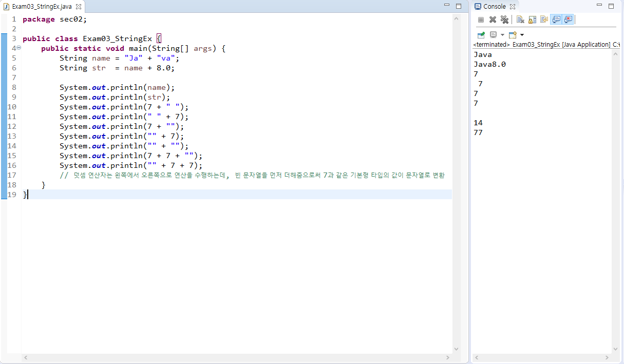
Task: Remove all terminated launches with the double X icon
Action: 504,20
